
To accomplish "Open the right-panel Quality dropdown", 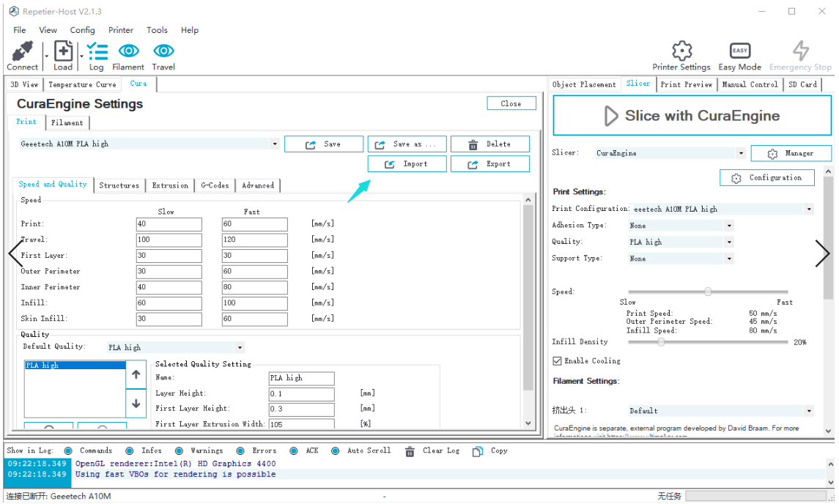I will (729, 242).
